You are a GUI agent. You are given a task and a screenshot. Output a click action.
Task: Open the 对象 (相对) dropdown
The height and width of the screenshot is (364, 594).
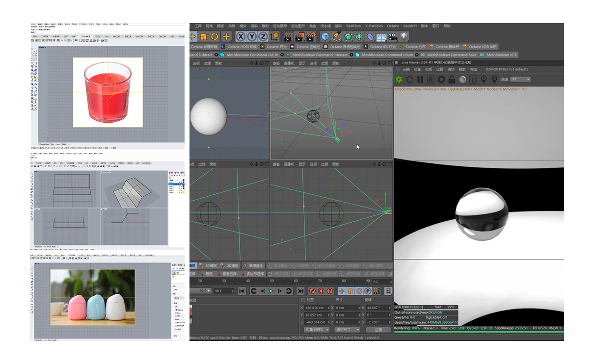(x=317, y=330)
